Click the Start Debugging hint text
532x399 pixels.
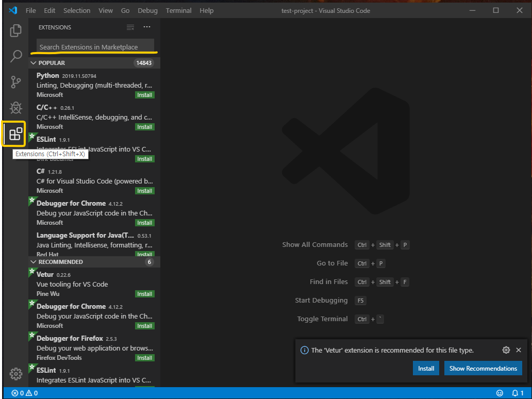tap(321, 300)
